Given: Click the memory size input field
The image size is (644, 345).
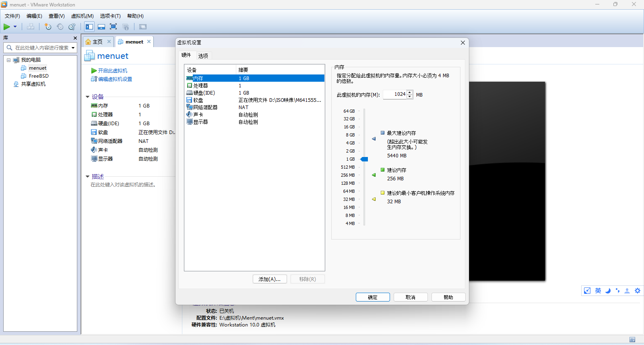Looking at the screenshot, I should pyautogui.click(x=394, y=95).
